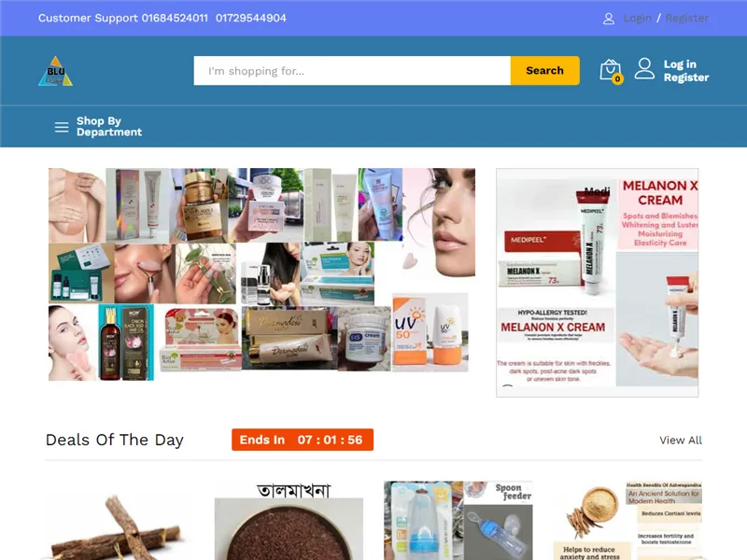Image resolution: width=747 pixels, height=560 pixels.
Task: Click the BLU triangle logo
Action: point(56,71)
